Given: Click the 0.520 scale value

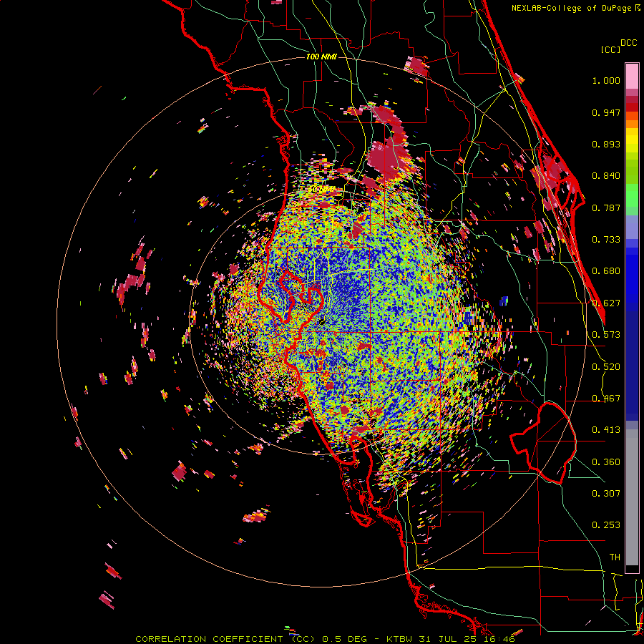Looking at the screenshot, I should click(x=606, y=367).
